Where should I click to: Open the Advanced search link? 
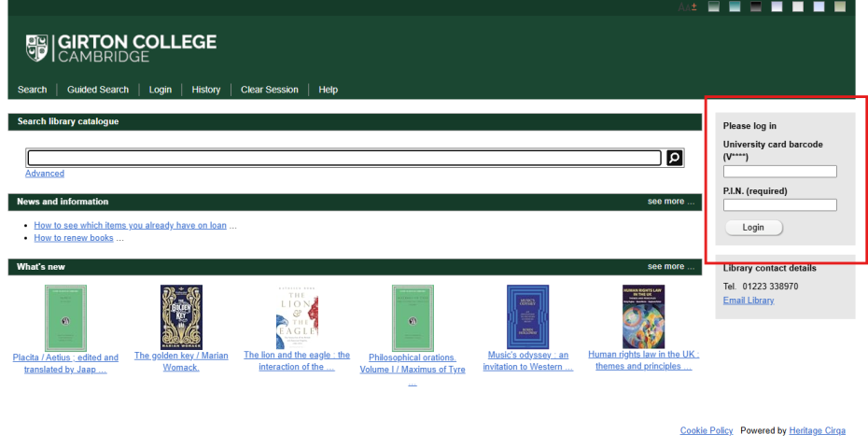click(x=45, y=174)
